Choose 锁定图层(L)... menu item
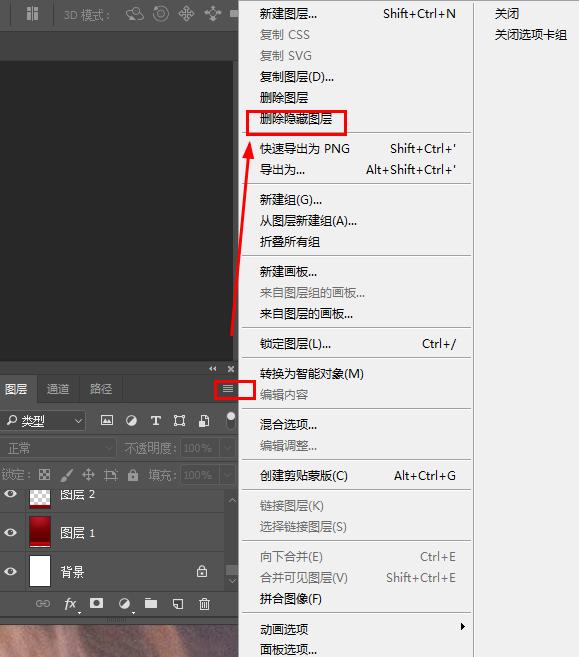Image resolution: width=579 pixels, height=657 pixels. [x=295, y=344]
